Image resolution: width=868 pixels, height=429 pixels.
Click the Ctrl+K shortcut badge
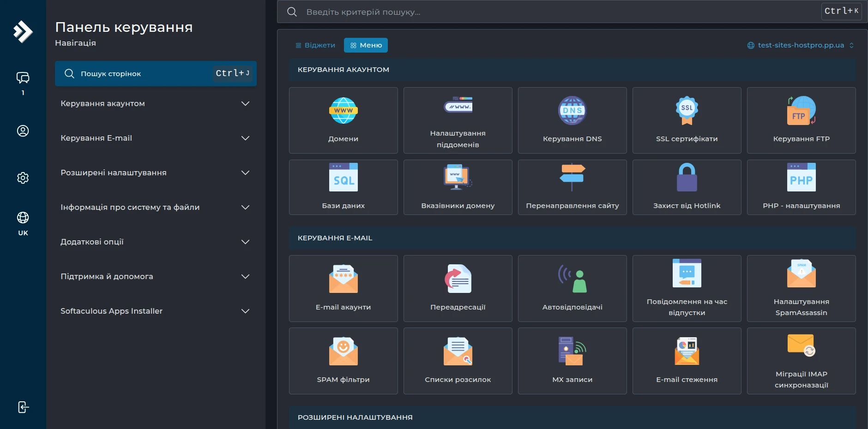(x=841, y=11)
